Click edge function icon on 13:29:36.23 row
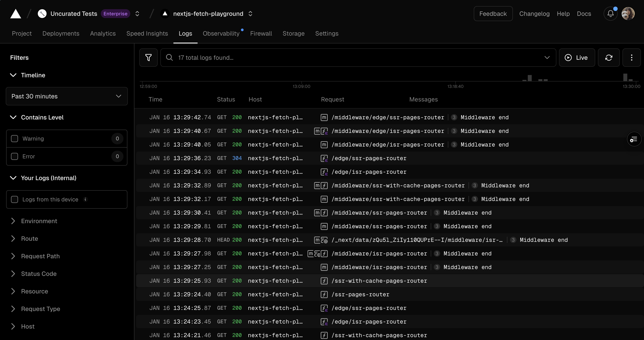The height and width of the screenshot is (340, 644). tap(324, 158)
